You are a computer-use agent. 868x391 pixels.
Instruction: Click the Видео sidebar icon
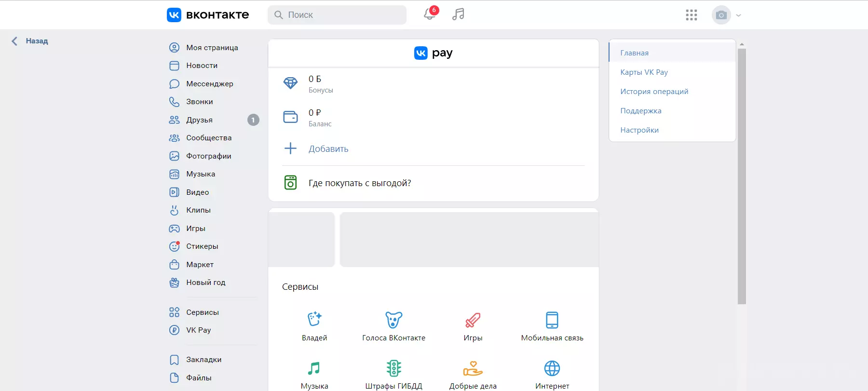174,192
